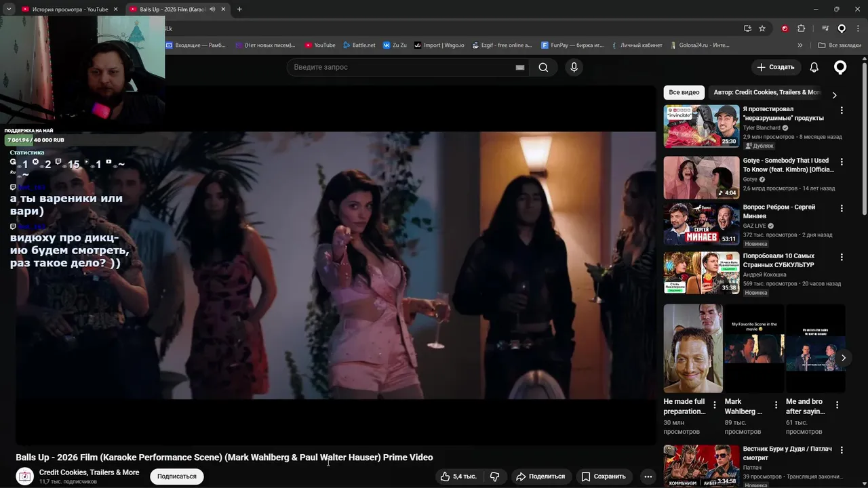This screenshot has height=488, width=868.
Task: Open options for 'He made full preparation' short
Action: click(x=715, y=405)
